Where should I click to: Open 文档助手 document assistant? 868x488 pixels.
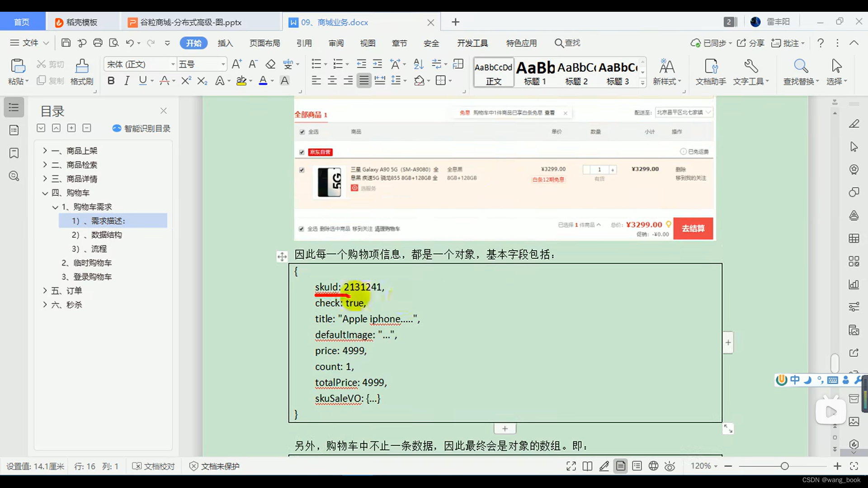tap(711, 72)
